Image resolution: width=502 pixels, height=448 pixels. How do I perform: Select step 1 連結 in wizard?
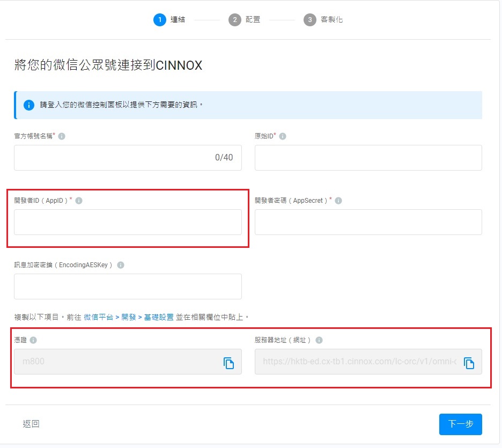169,20
